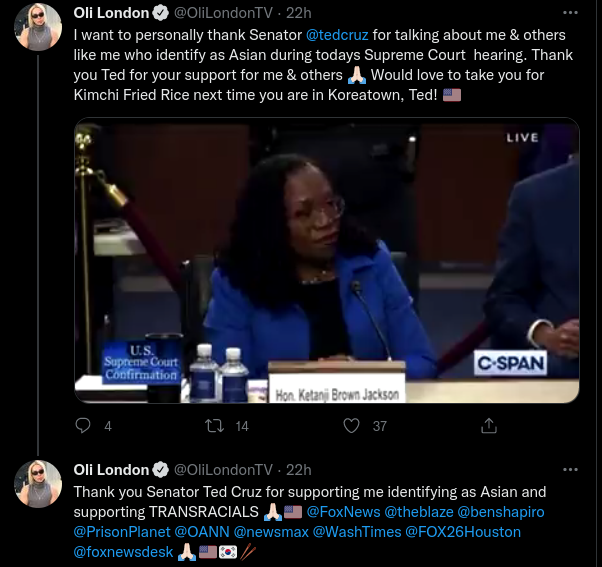Open more options on the first tweet
This screenshot has width=602, height=567.
pos(570,13)
